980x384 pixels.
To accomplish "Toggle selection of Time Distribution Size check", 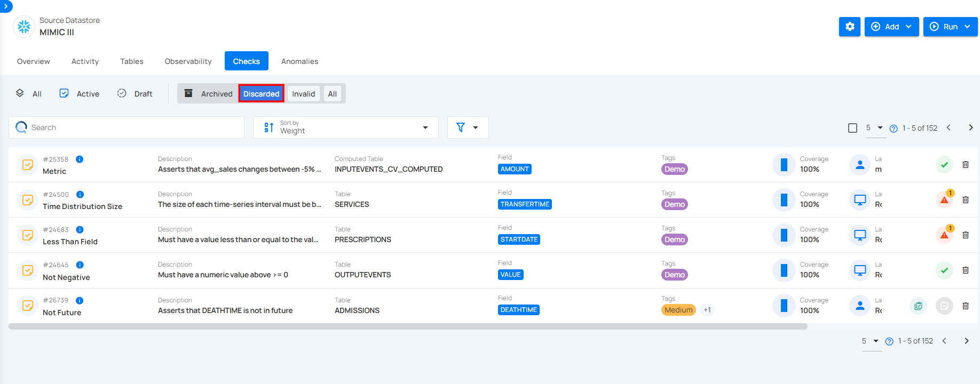I will 28,200.
